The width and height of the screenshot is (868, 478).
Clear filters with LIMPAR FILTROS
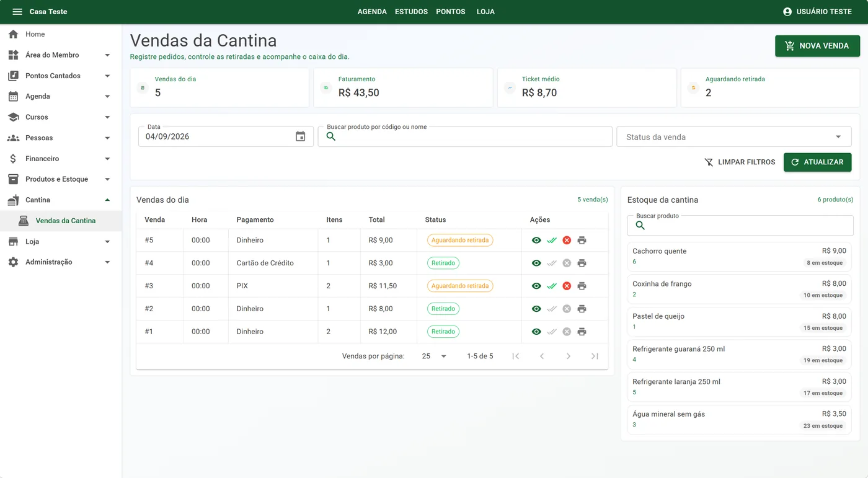740,162
